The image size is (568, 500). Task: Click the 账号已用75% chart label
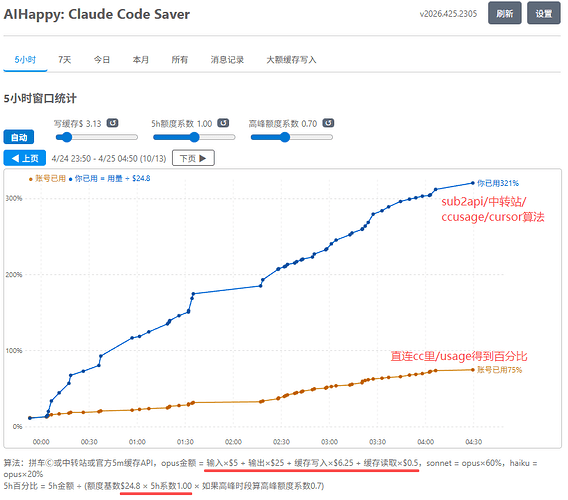(500, 370)
